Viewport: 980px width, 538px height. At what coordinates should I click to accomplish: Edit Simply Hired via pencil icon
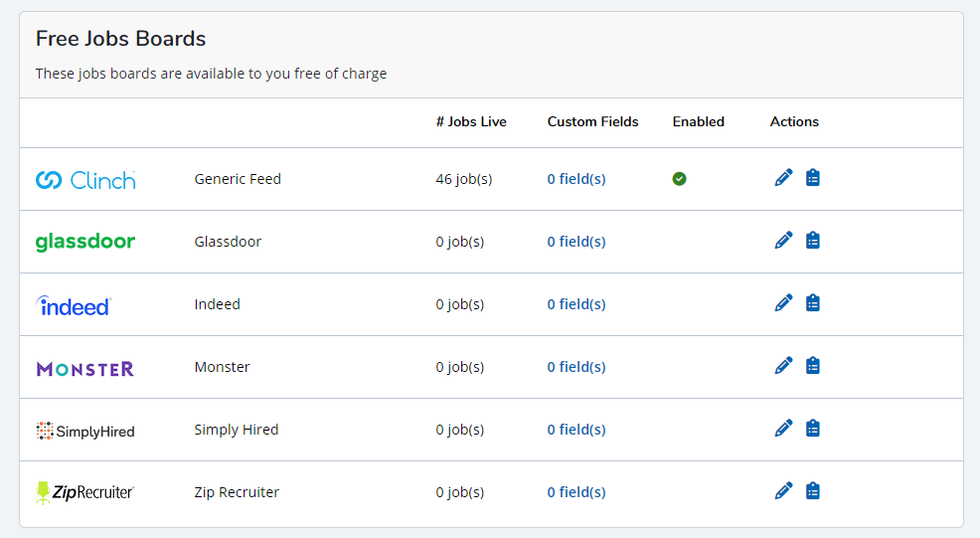click(783, 428)
